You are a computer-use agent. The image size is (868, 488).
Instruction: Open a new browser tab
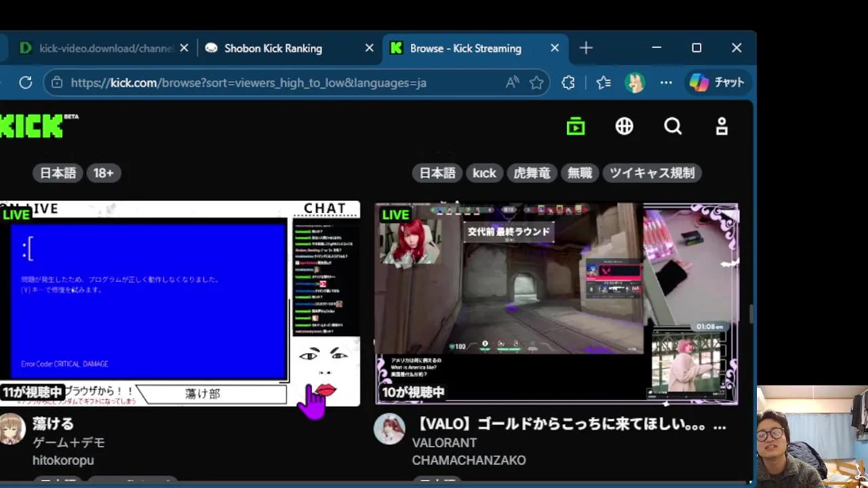coord(586,48)
